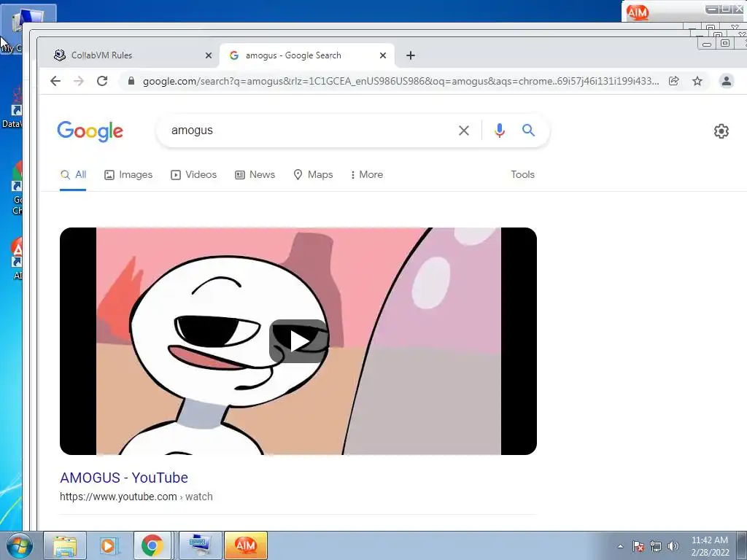Bookmark this page with the star
This screenshot has width=747, height=560.
pyautogui.click(x=697, y=81)
